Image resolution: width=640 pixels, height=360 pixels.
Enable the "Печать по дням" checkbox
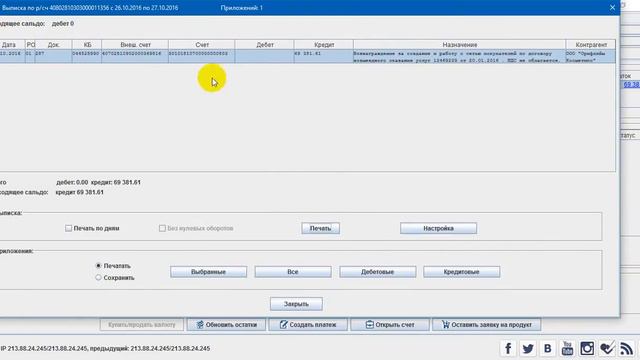point(69,228)
